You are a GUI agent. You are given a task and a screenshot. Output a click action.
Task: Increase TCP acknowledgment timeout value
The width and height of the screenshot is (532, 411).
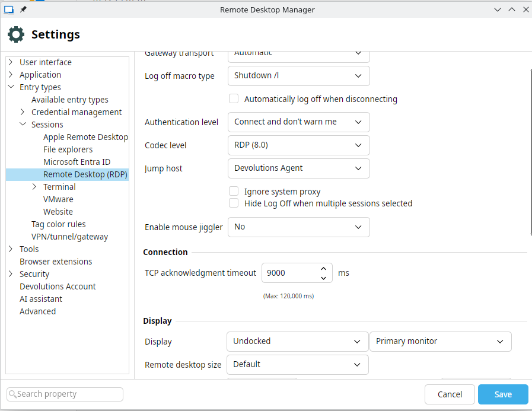click(323, 269)
